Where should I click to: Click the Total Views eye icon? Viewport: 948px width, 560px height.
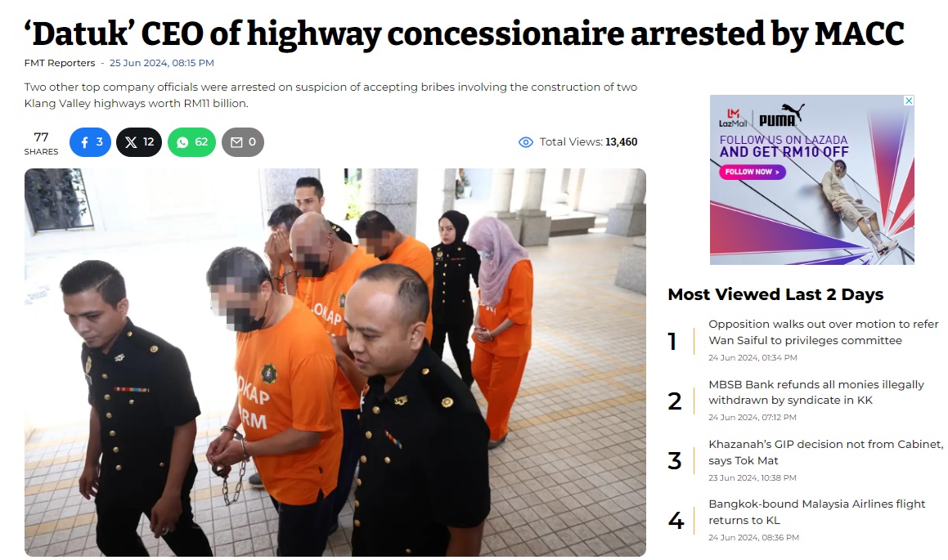[526, 142]
